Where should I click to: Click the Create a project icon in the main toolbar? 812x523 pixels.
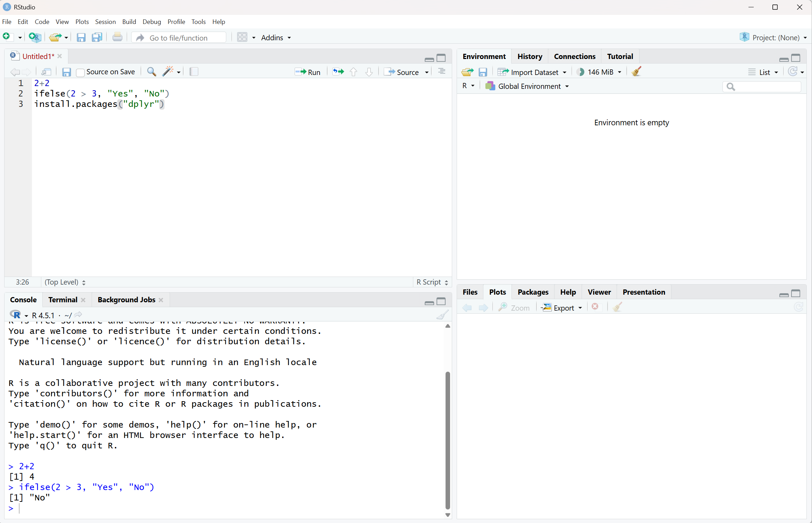35,37
